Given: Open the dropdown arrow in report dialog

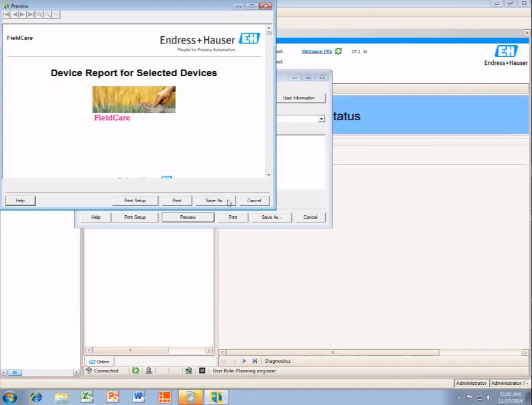Looking at the screenshot, I should click(321, 119).
